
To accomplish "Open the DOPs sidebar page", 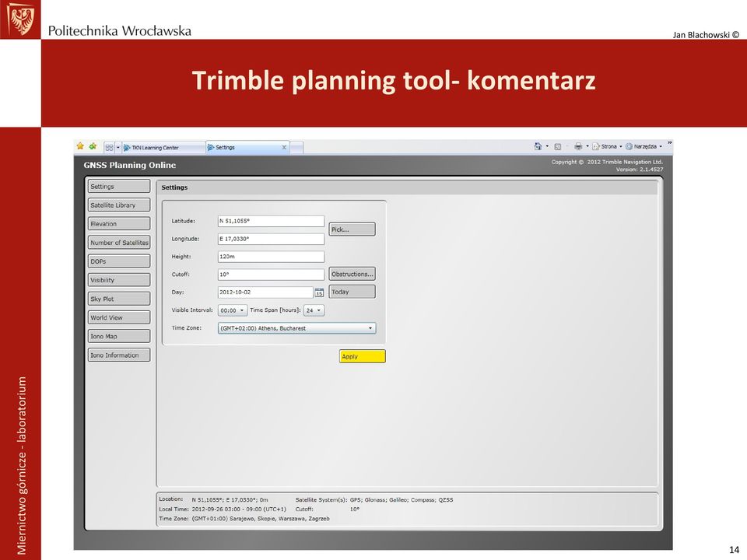I will [x=119, y=261].
